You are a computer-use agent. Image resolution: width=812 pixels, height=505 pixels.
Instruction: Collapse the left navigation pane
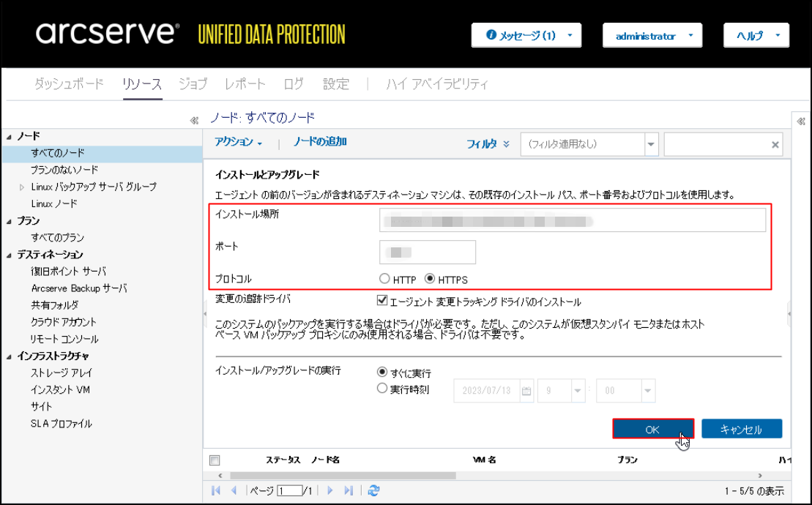point(194,121)
